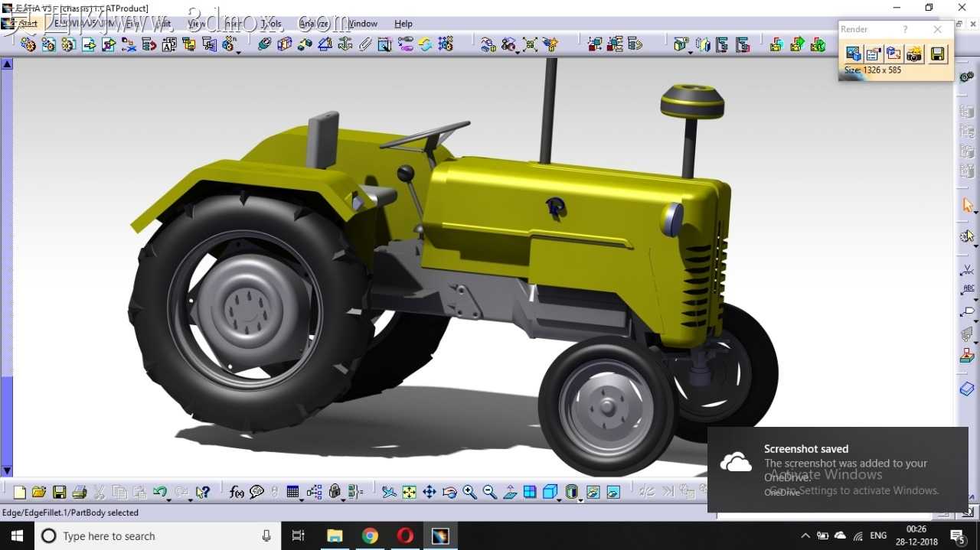Click the Shading view mode cylinder icon
This screenshot has height=550, width=980.
click(571, 492)
